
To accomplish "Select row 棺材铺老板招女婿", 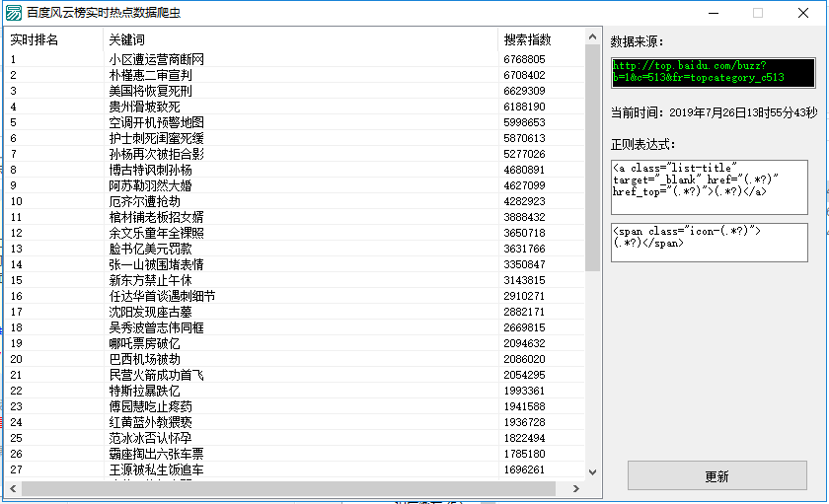I will click(294, 217).
